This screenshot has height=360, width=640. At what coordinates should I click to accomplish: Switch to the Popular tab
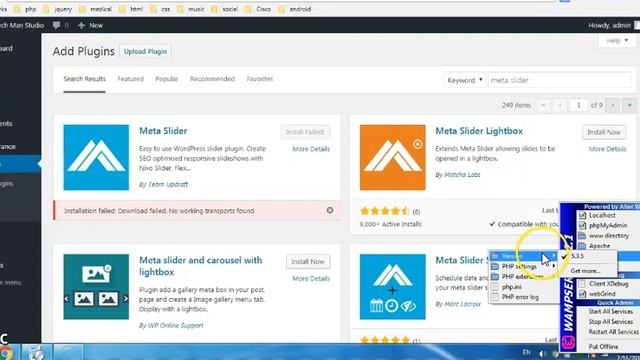[167, 79]
